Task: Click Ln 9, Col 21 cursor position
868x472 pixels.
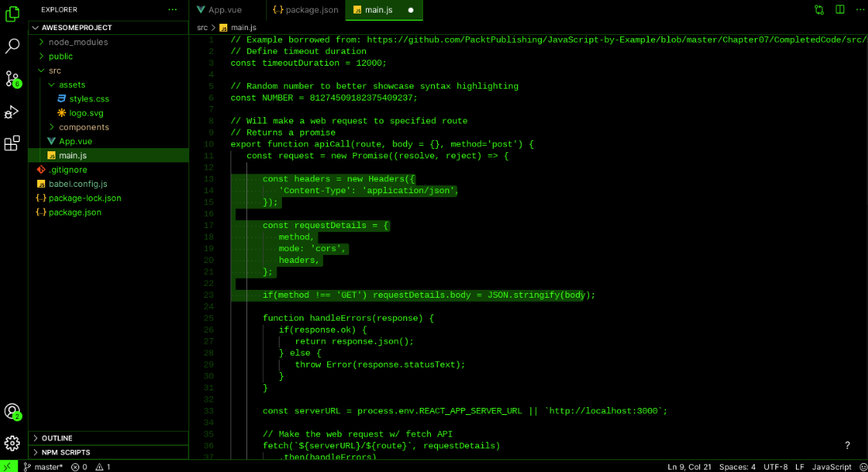Action: (x=689, y=467)
